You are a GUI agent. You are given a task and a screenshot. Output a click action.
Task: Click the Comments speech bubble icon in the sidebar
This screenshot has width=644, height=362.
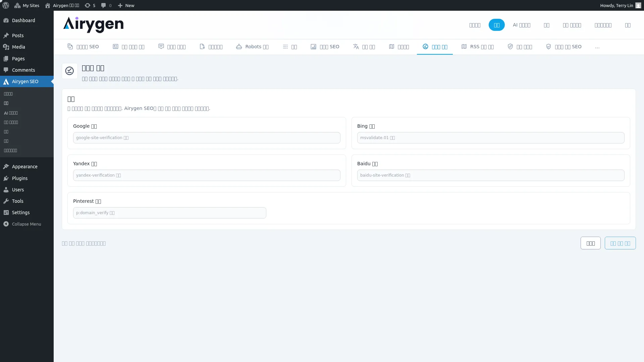click(6, 70)
